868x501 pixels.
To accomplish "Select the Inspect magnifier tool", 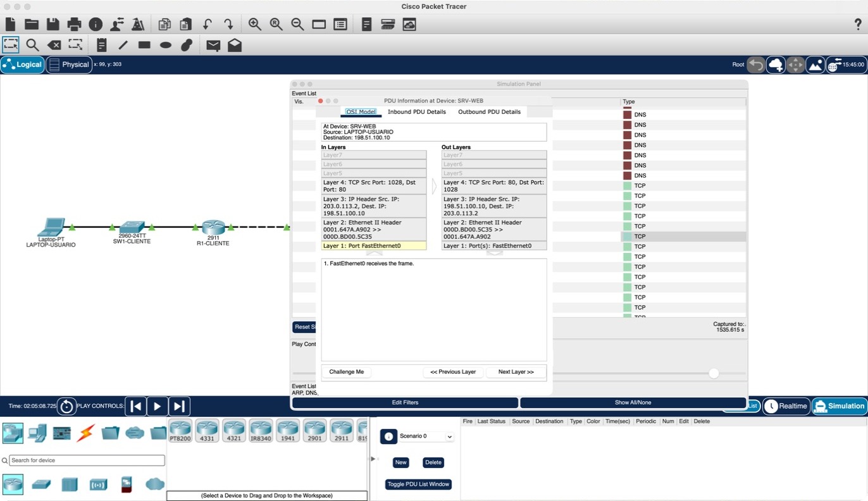I will click(x=32, y=45).
